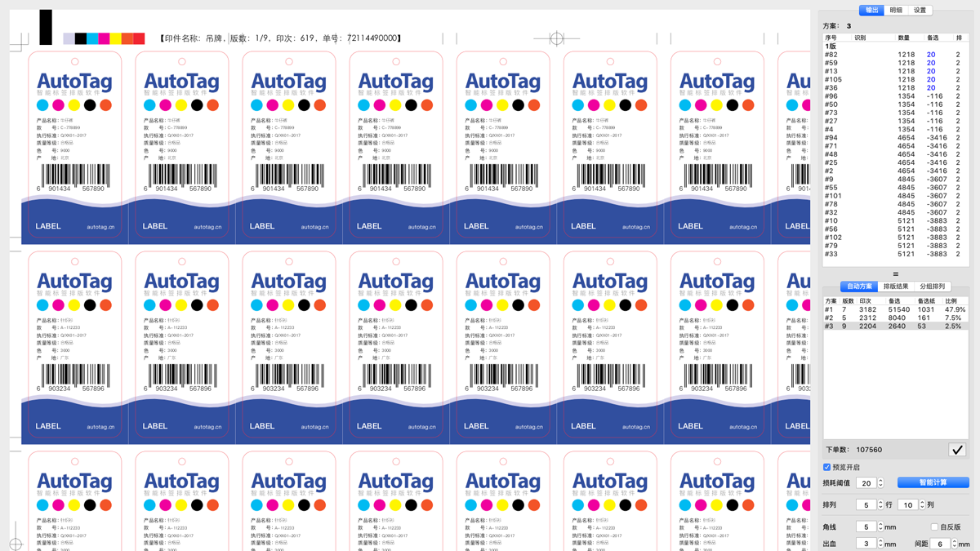Screen dimensions: 980x551
Task: Select list row #59
Action: click(x=896, y=63)
